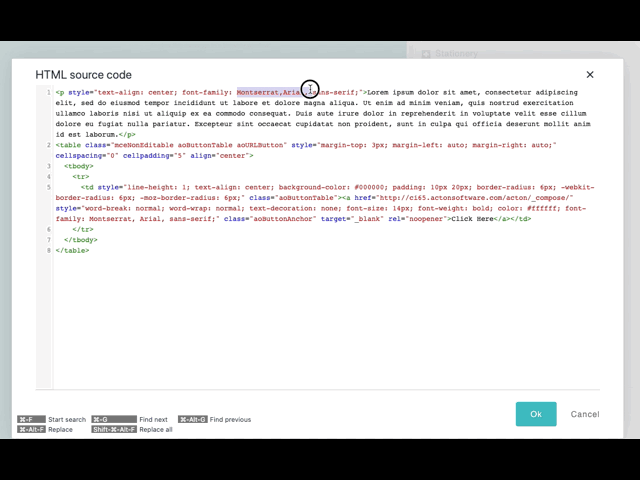The image size is (640, 480).
Task: Click the closing </p> tag
Action: click(x=127, y=134)
